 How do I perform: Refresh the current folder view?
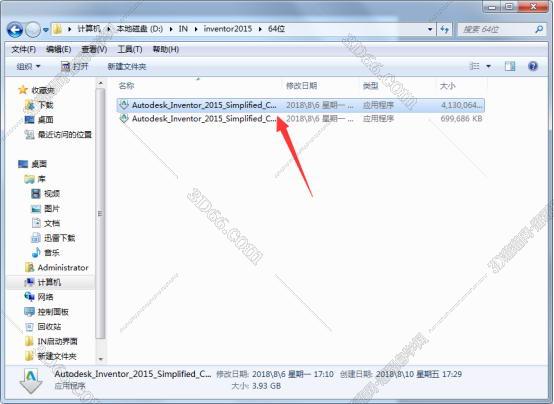pos(445,29)
